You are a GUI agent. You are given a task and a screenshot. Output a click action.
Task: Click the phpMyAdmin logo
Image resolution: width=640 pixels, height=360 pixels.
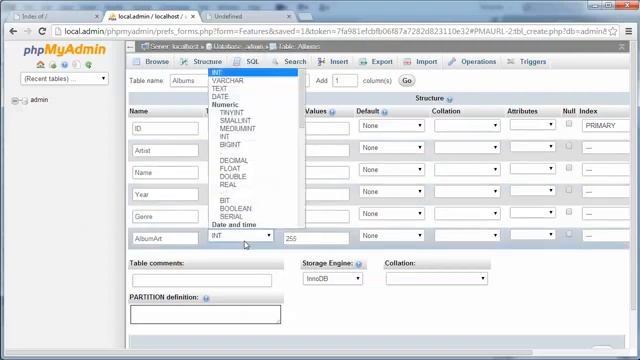(x=64, y=49)
